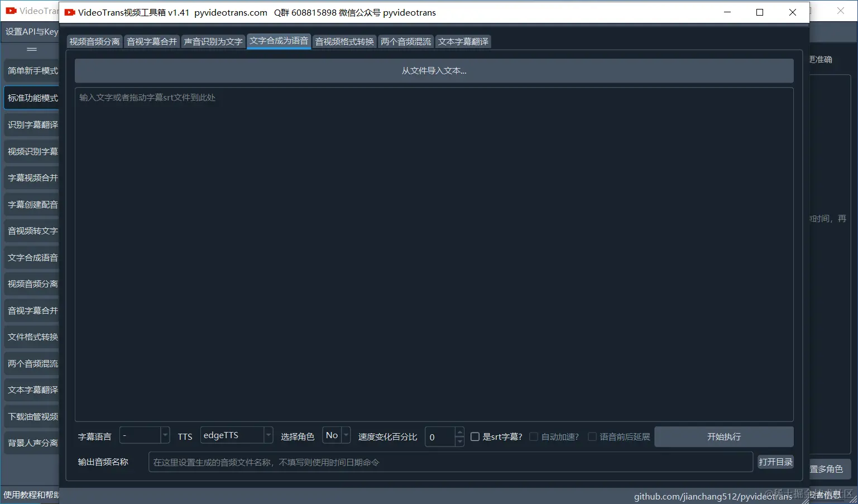
Task: Select 标准功能模式 in the sidebar
Action: (32, 98)
